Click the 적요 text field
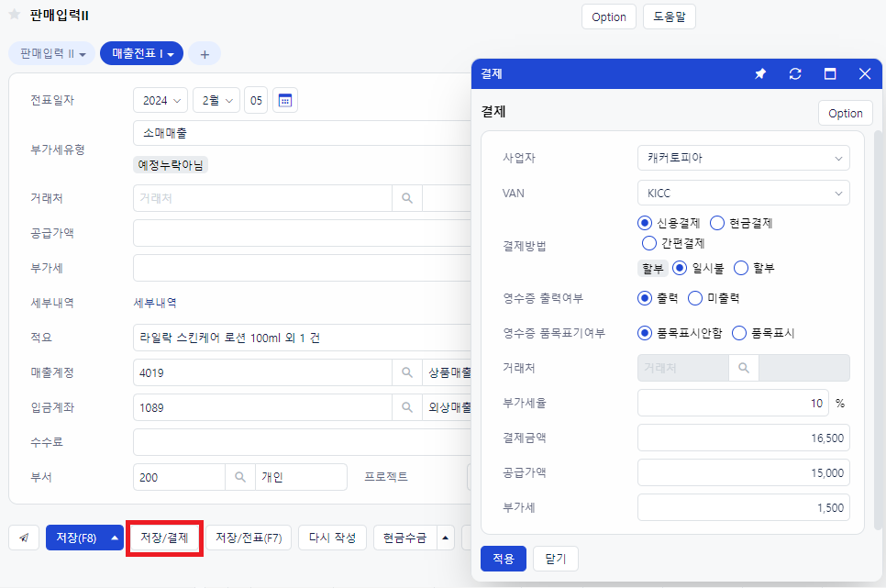This screenshot has width=886, height=588. tap(303, 338)
